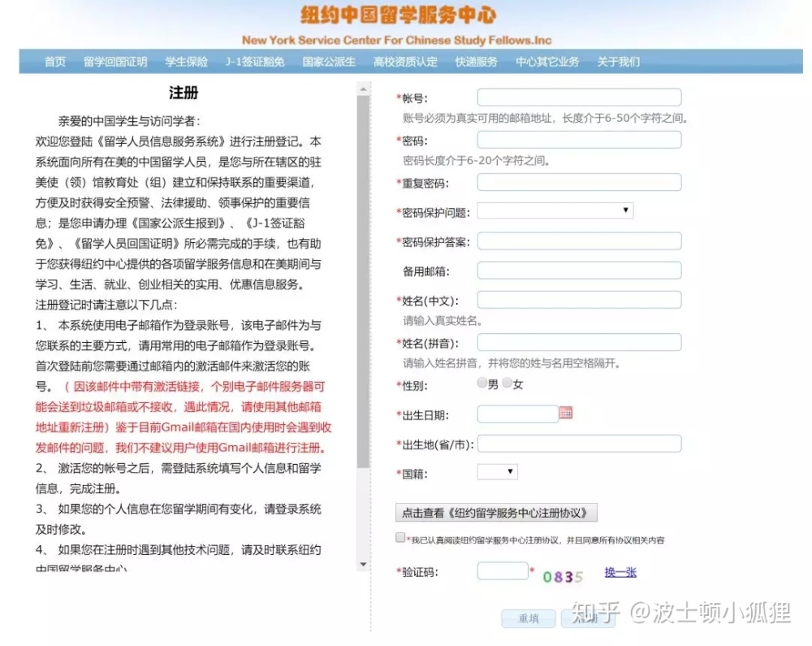Viewport: 812px width, 646px height.
Task: Open 高校资质认定 menu item
Action: [x=405, y=62]
